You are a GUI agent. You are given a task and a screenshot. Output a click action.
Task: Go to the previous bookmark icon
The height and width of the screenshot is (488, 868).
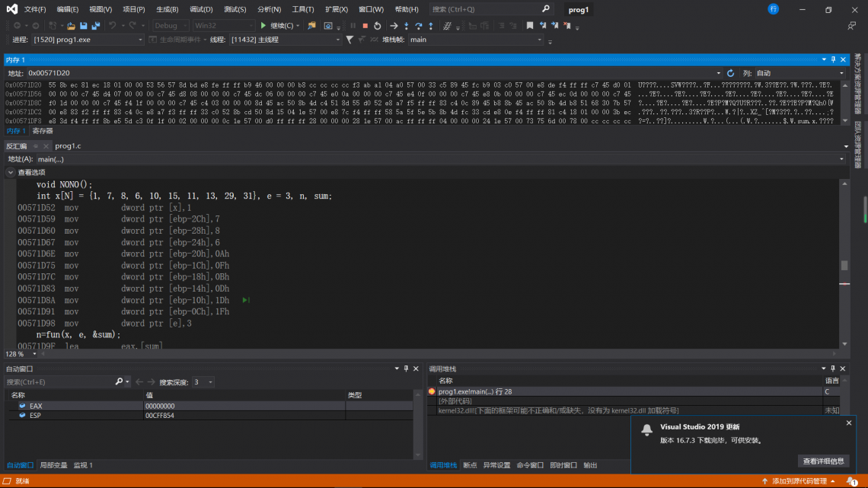click(x=542, y=25)
